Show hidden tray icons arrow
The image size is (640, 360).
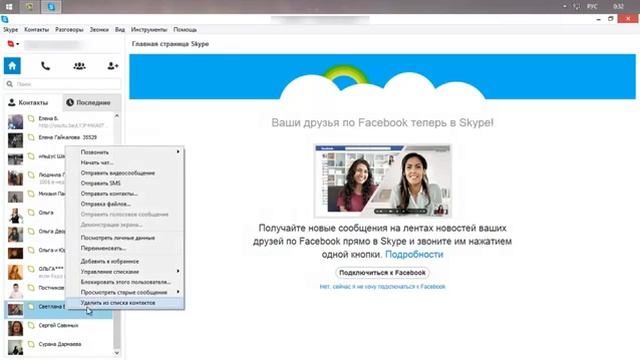(564, 7)
